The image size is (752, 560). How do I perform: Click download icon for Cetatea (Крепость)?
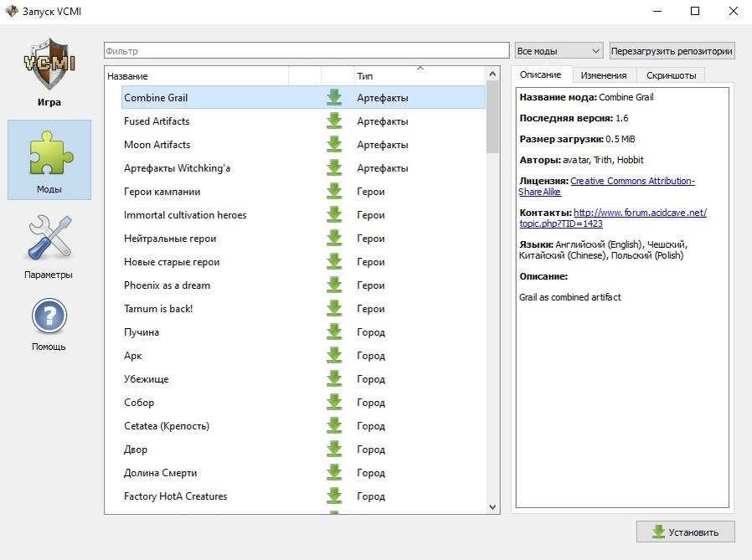pyautogui.click(x=334, y=426)
